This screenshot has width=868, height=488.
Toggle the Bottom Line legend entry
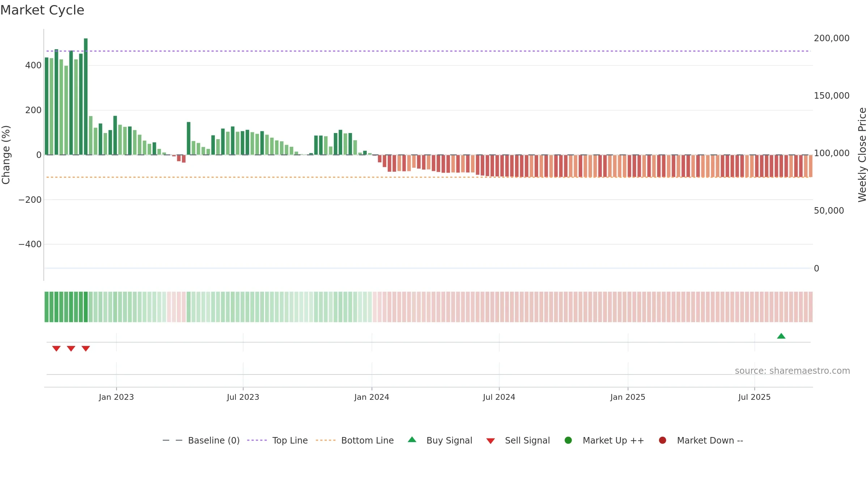pyautogui.click(x=355, y=440)
